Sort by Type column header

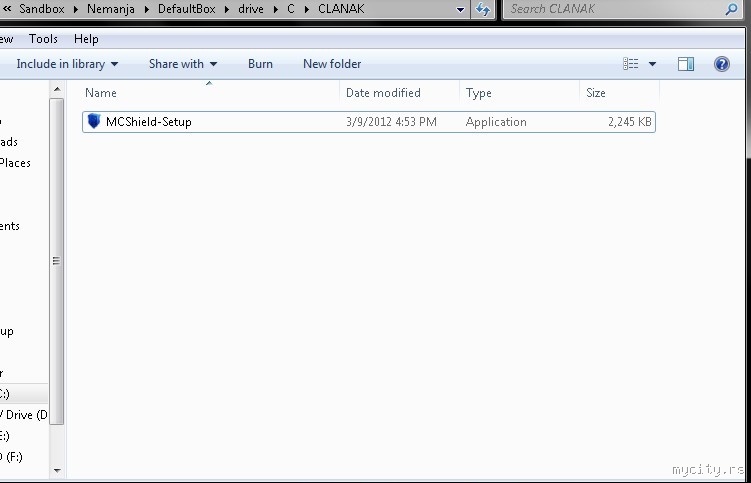click(x=478, y=92)
